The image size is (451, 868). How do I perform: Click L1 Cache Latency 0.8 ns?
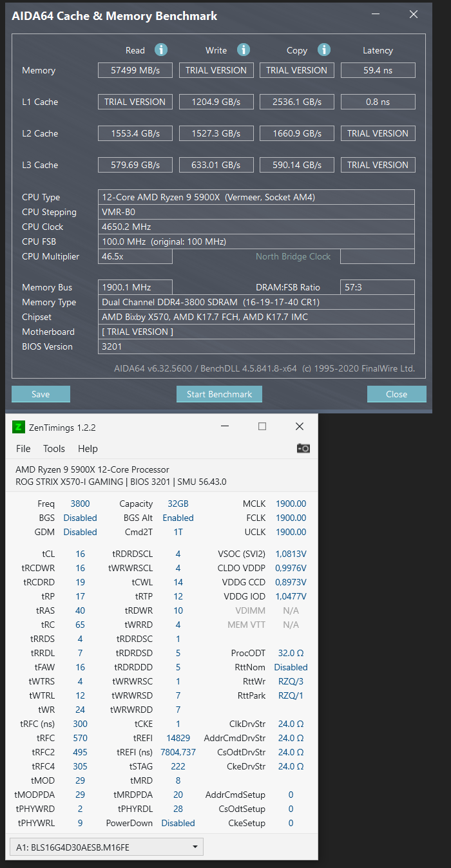click(x=378, y=102)
